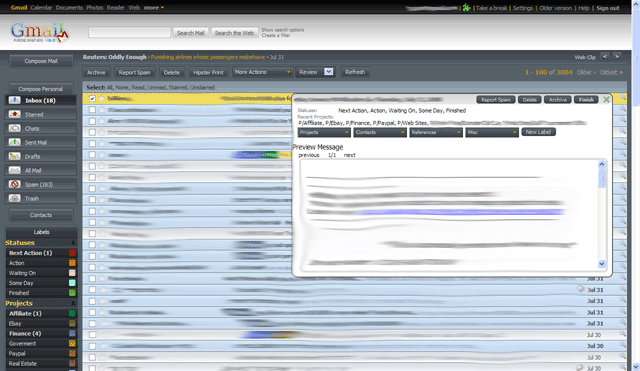
Task: Open the Waiting On label
Action: click(22, 273)
